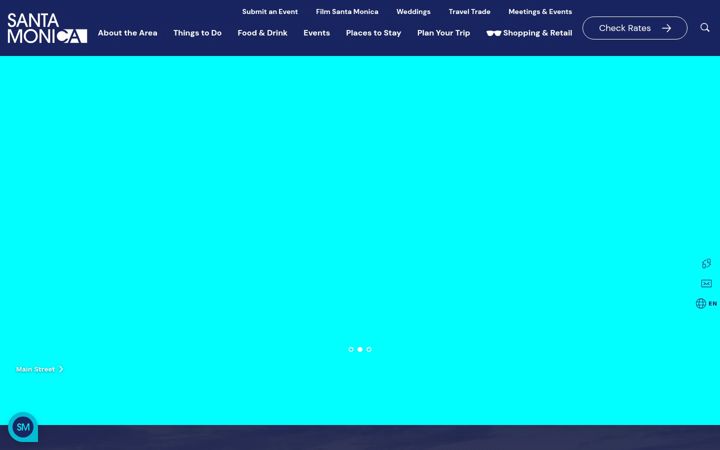
Task: Open the Food & Drink menu
Action: (262, 33)
